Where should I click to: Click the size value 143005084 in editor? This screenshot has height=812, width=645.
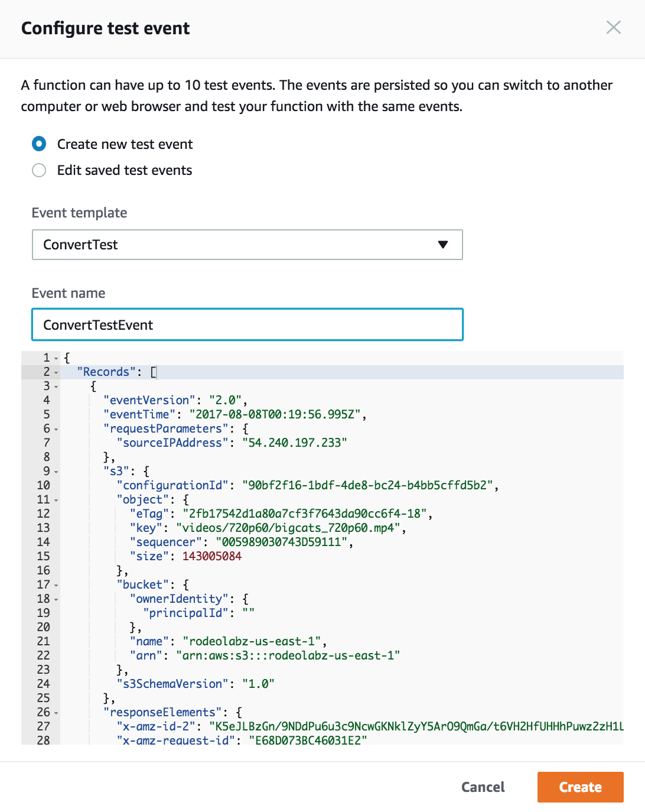[212, 556]
